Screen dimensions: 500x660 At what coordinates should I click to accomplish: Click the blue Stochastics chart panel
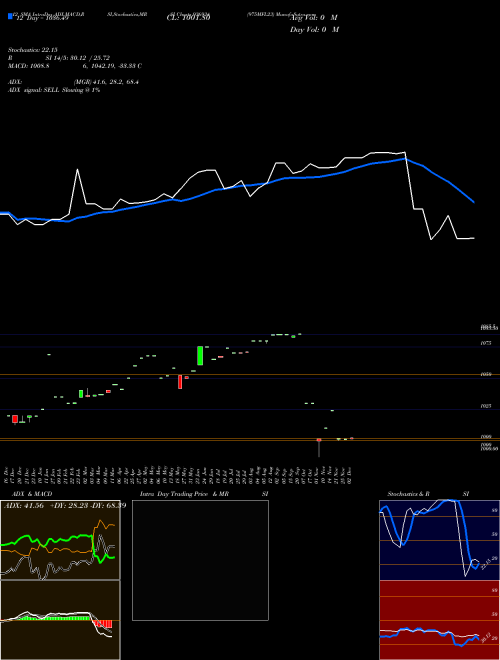tap(439, 540)
